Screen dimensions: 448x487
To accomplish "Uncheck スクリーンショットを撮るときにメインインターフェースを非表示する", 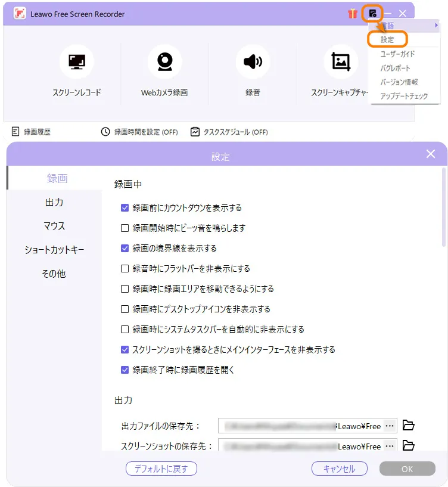I will point(125,350).
